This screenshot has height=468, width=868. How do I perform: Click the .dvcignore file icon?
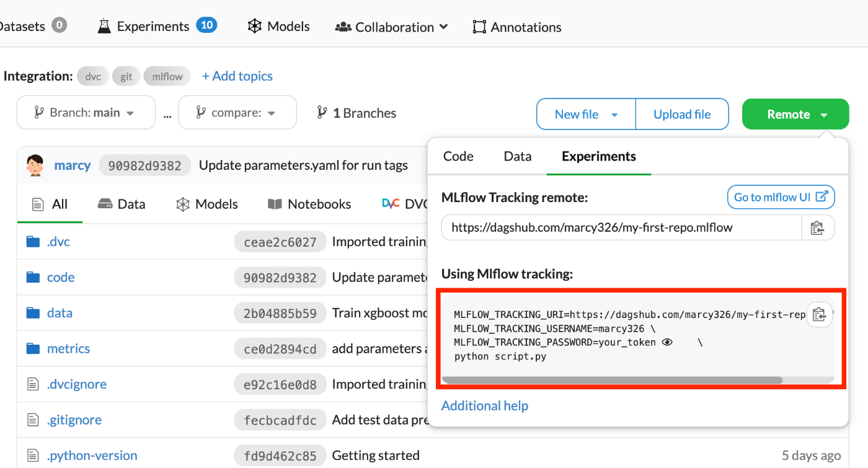pos(33,384)
